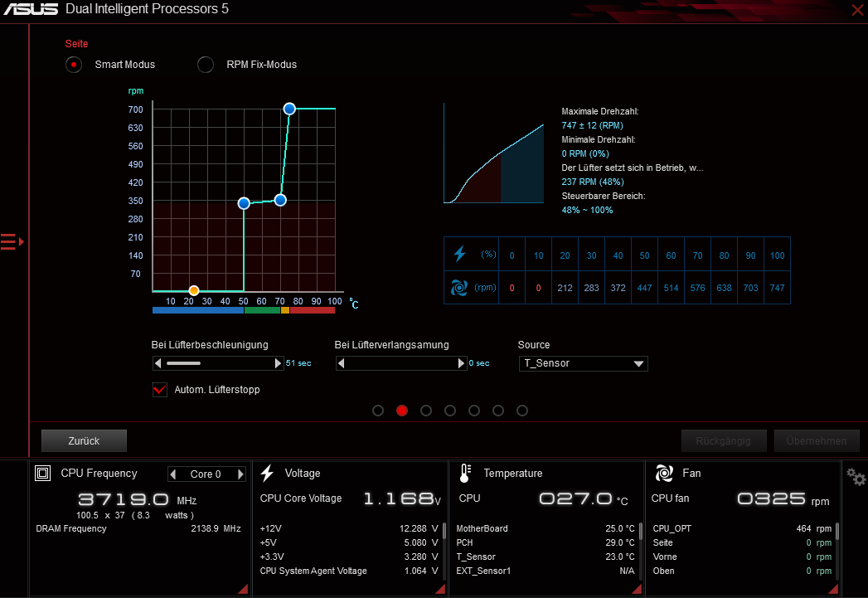The image size is (868, 598).
Task: Click the top fan curve point at 700 rpm
Action: point(289,109)
